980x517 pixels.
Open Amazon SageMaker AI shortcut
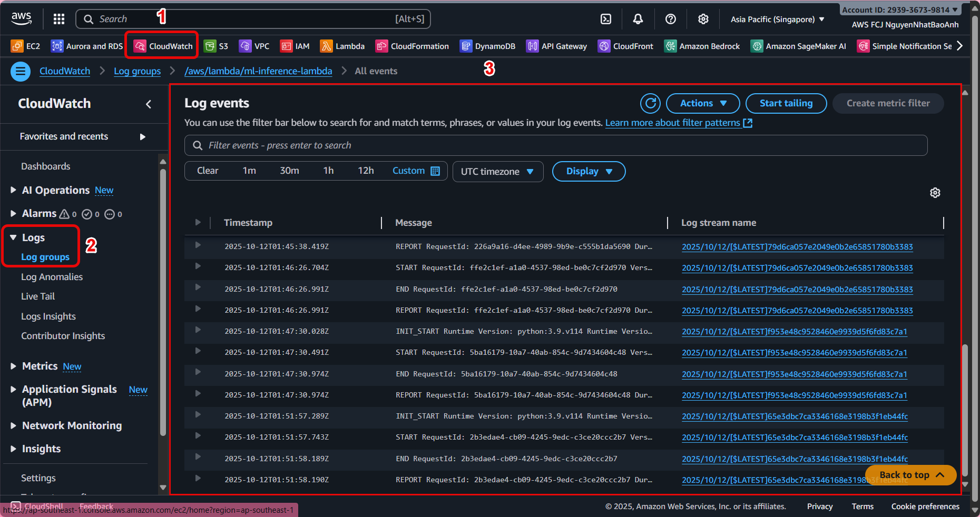(x=799, y=46)
